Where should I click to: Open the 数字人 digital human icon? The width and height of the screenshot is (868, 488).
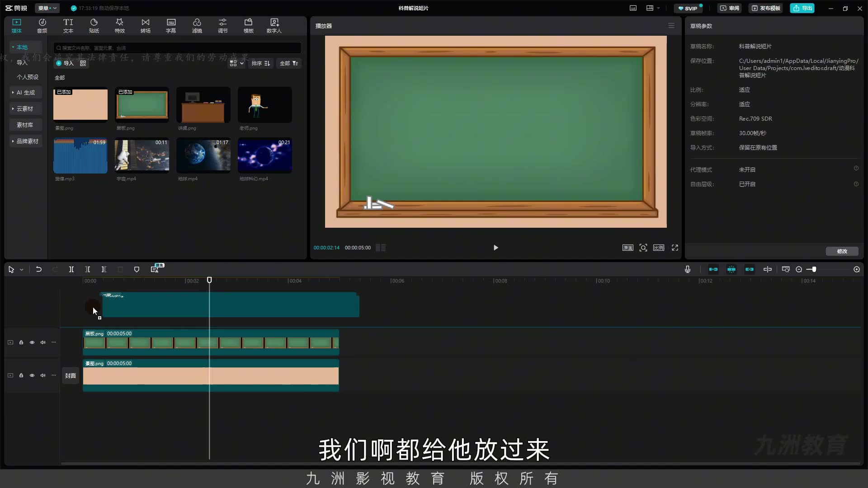coord(274,26)
